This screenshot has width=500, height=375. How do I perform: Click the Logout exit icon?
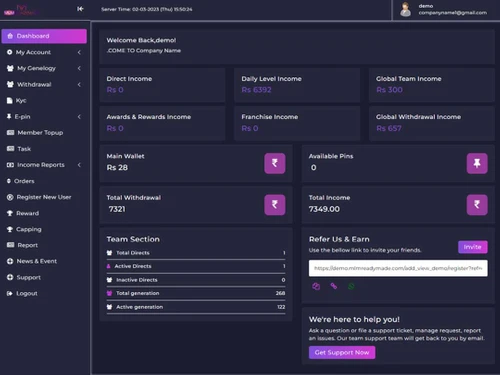coord(10,294)
